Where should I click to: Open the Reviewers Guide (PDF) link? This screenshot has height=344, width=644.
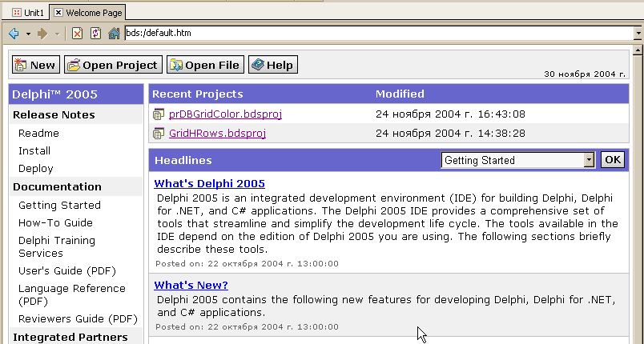coord(78,319)
